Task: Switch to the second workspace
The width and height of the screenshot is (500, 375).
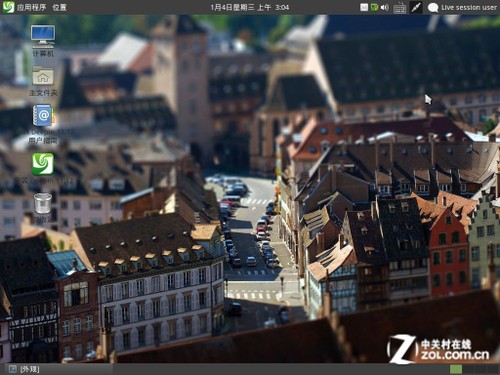Action: pyautogui.click(x=468, y=369)
